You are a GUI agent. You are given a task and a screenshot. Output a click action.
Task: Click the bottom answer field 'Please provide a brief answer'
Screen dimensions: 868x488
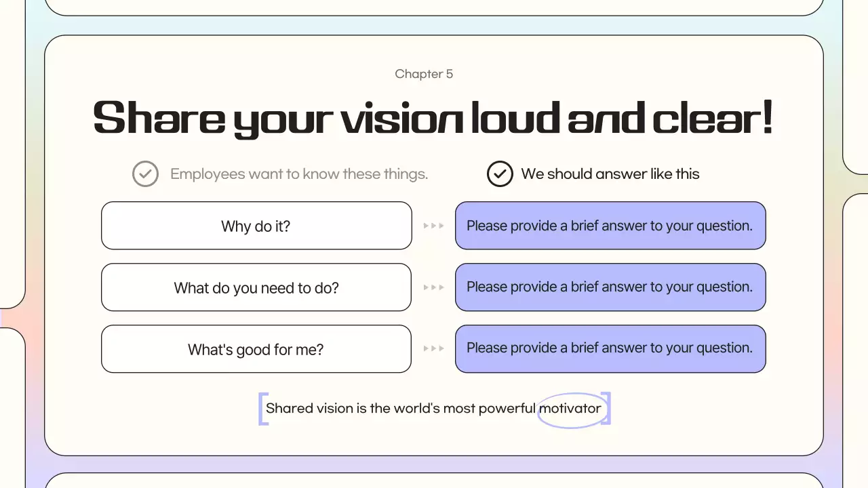point(610,348)
